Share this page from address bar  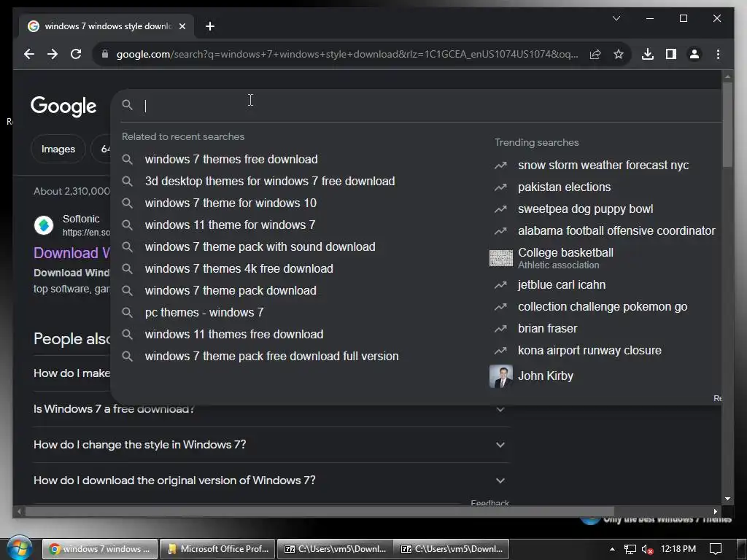[595, 54]
